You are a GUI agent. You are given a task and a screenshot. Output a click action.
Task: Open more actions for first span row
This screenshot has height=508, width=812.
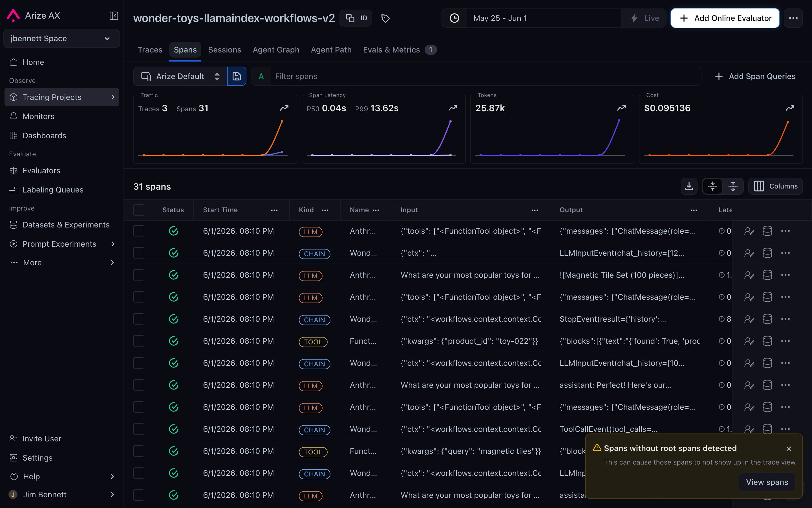pos(785,231)
